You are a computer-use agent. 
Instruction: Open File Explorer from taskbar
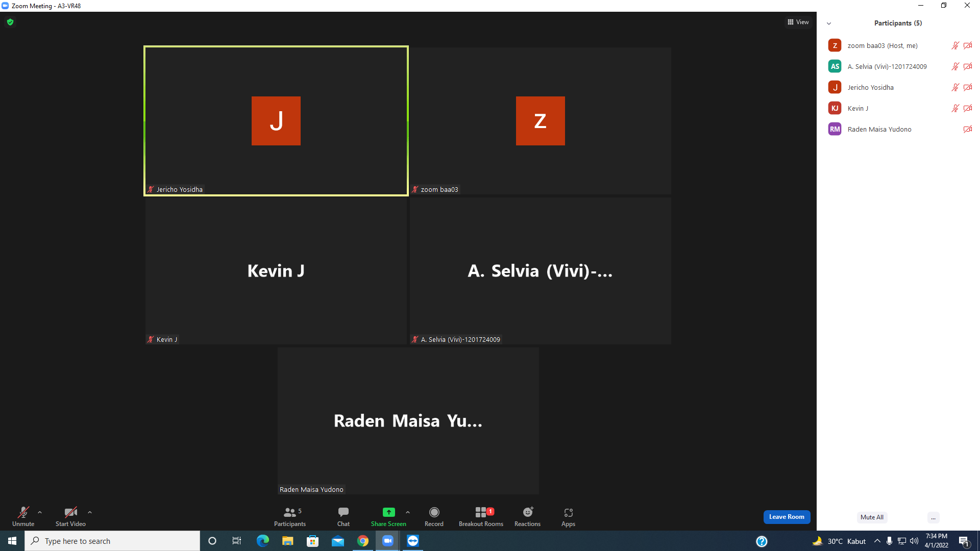coord(287,541)
